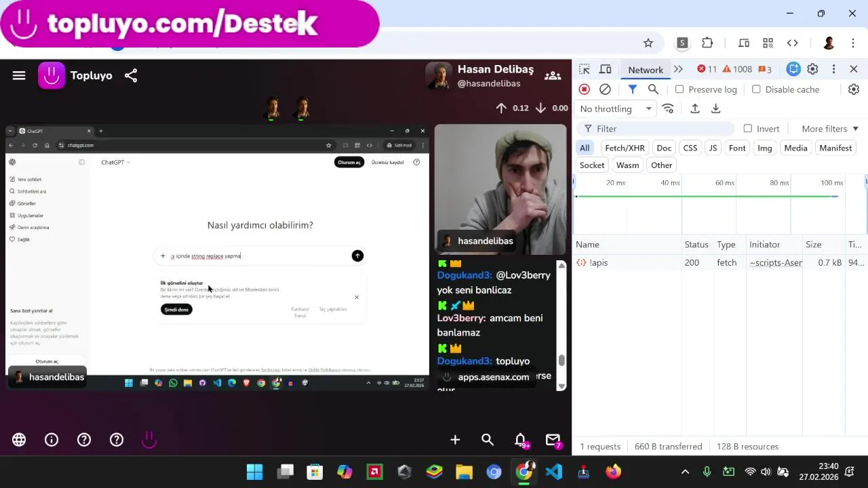The image size is (868, 488).
Task: Open the Network panel search icon
Action: click(653, 89)
